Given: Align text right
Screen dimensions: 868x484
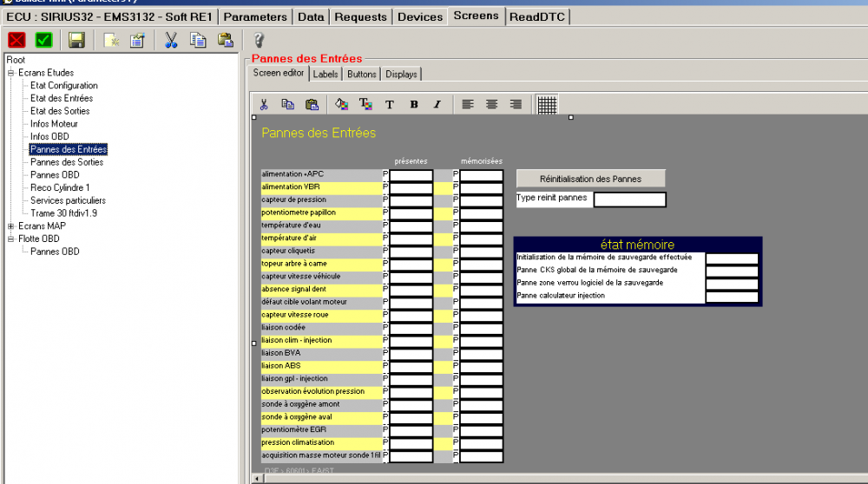Looking at the screenshot, I should 516,104.
